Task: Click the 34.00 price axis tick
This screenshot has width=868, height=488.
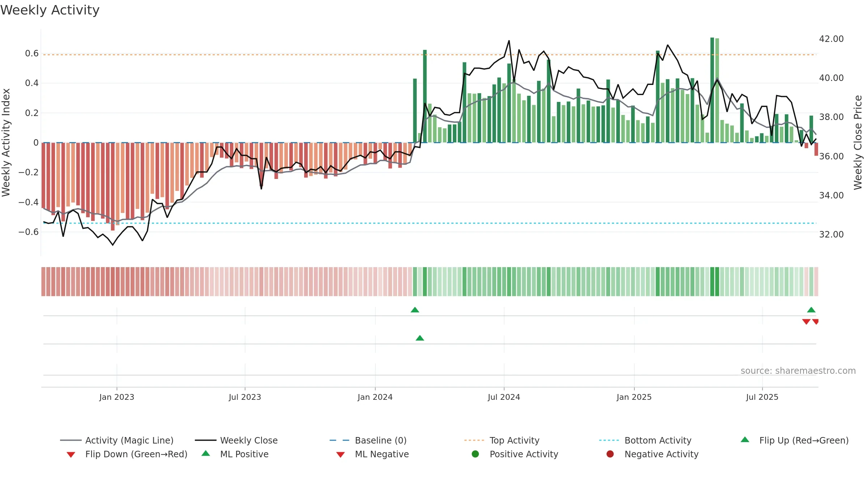Action: tap(831, 195)
